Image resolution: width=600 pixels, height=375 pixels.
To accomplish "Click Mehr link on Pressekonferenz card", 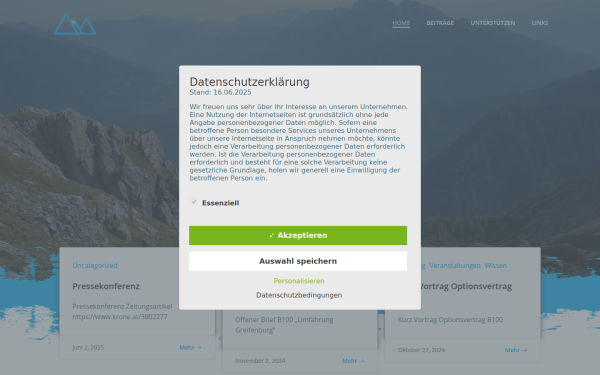I will (191, 347).
